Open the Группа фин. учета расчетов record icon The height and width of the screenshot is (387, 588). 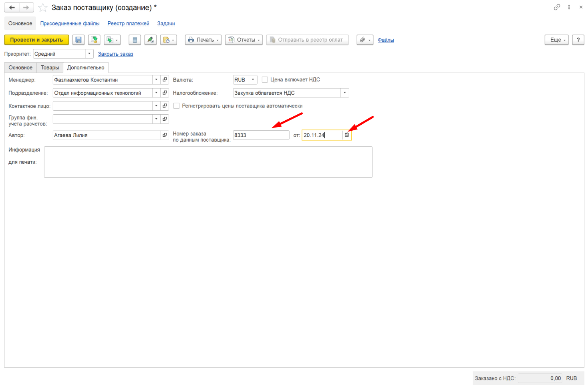pos(165,119)
